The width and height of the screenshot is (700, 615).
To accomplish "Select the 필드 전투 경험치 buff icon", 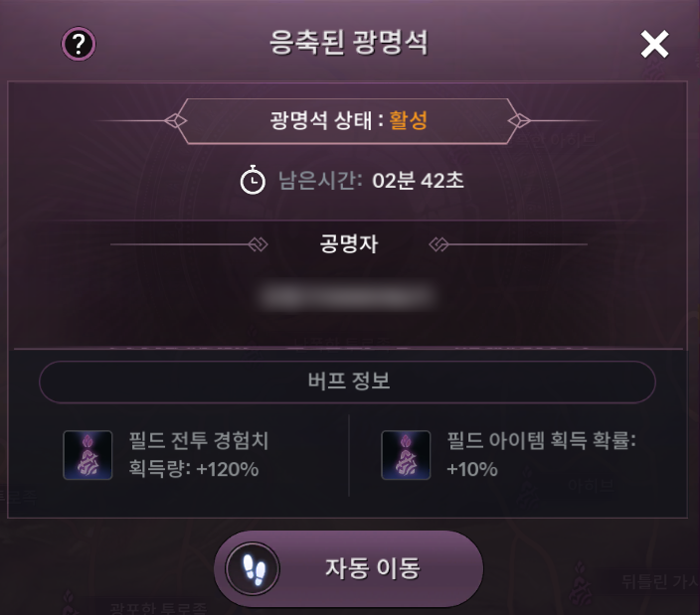I will pyautogui.click(x=87, y=455).
